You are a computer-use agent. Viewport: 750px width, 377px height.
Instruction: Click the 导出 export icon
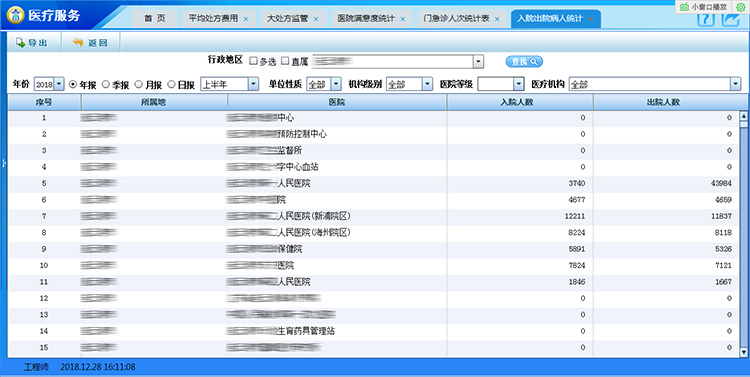[20, 43]
